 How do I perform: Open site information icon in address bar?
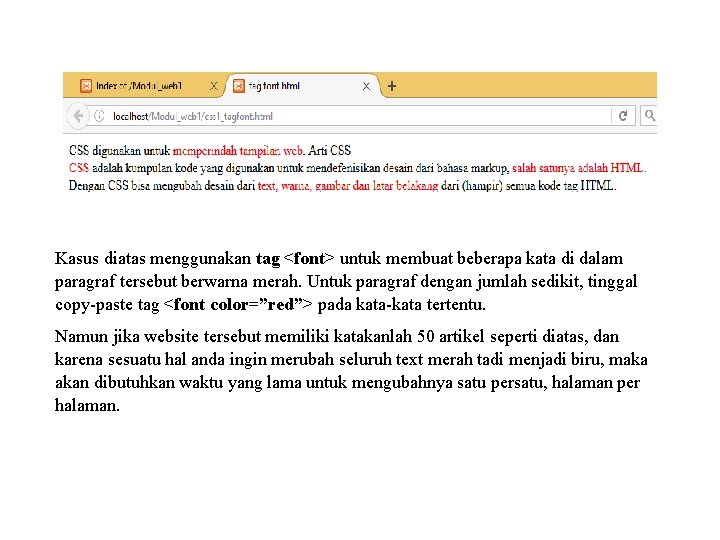[99, 116]
